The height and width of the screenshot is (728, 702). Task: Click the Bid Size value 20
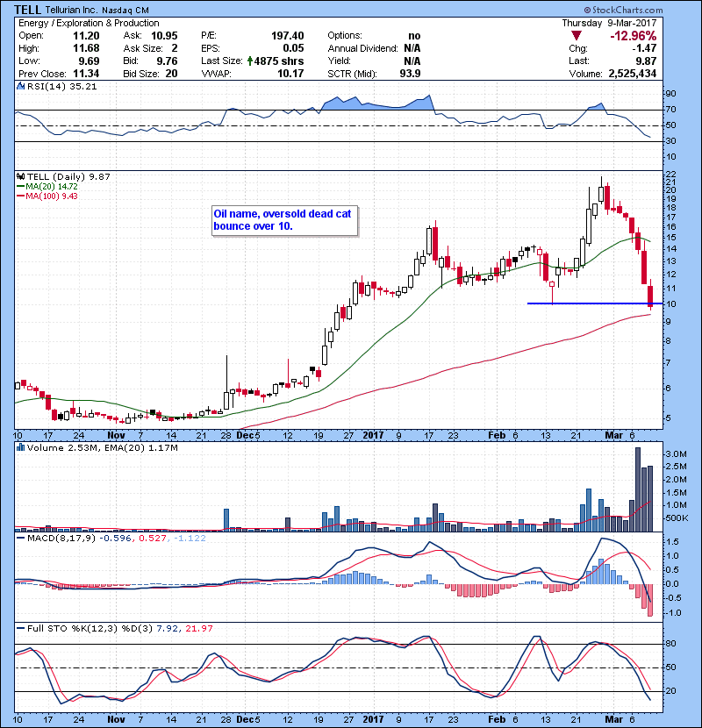171,74
